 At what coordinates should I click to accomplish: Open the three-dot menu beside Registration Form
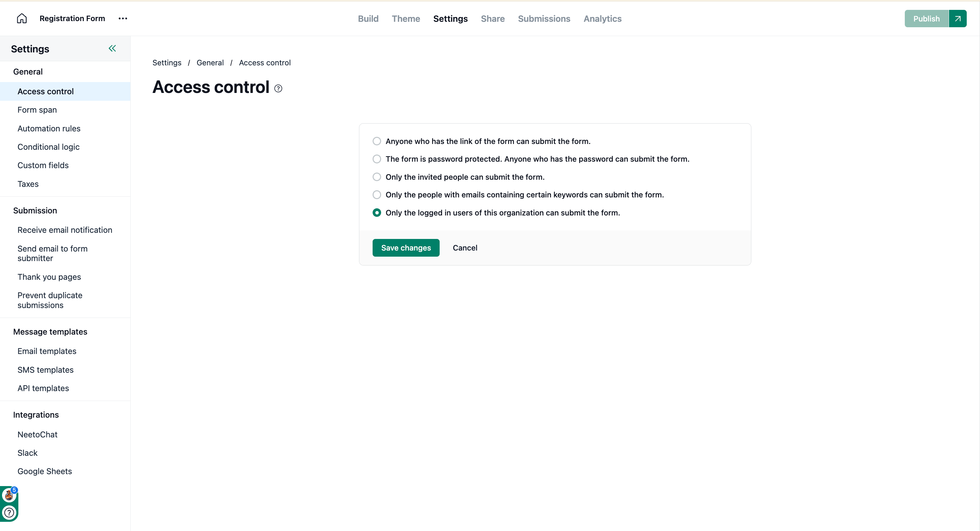122,18
